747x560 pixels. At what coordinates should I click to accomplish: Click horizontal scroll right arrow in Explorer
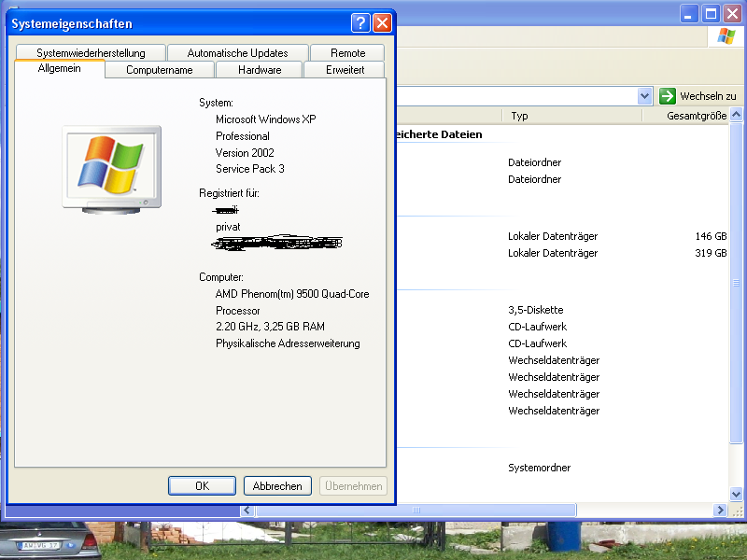[x=720, y=510]
